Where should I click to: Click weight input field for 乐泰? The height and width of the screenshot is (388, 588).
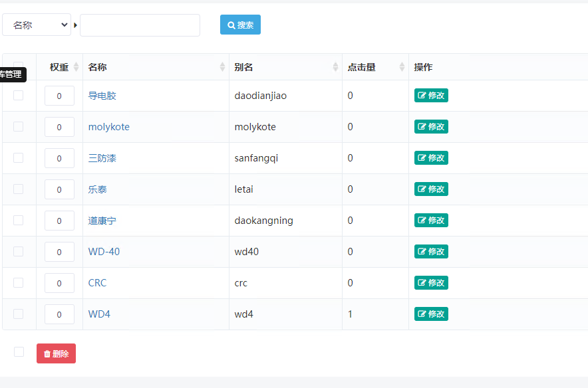[59, 189]
